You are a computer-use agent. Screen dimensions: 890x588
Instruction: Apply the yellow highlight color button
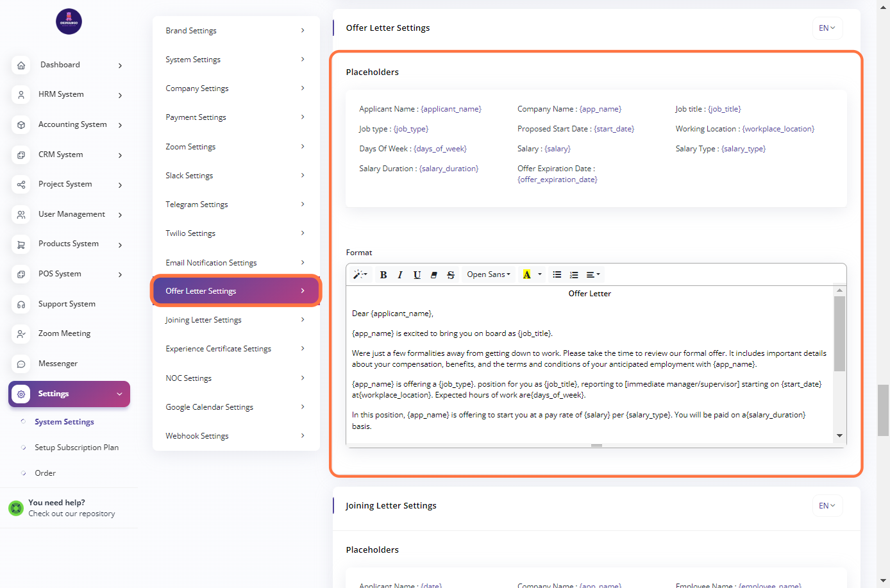tap(526, 274)
